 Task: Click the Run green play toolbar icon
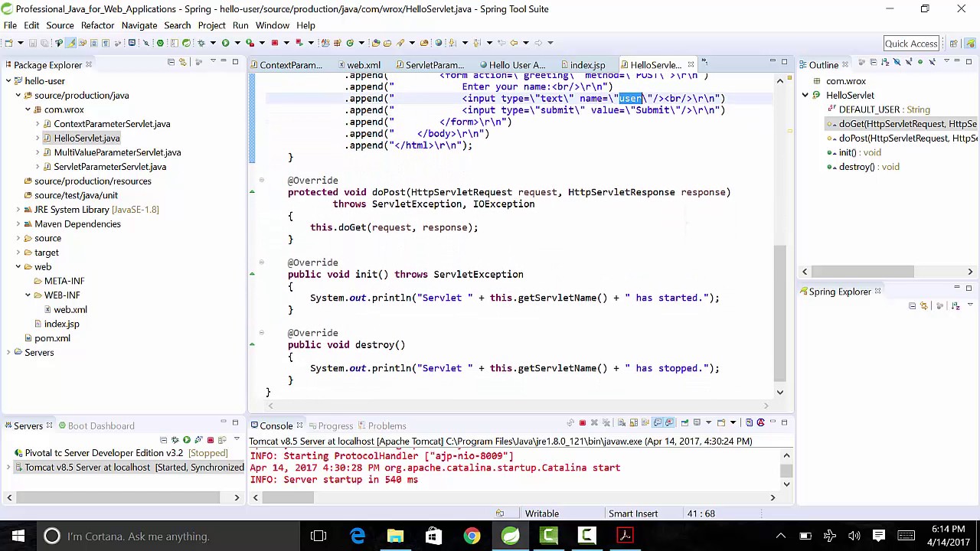(225, 42)
